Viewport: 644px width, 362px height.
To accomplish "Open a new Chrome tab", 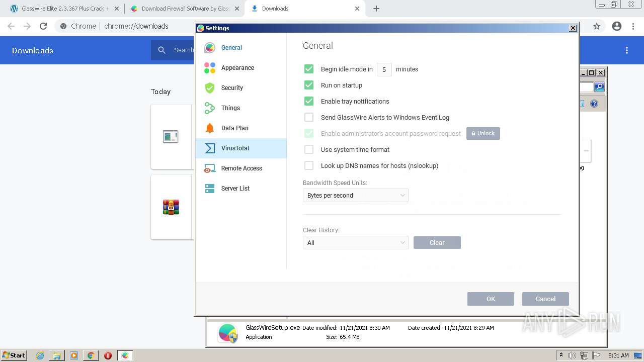I will (376, 9).
